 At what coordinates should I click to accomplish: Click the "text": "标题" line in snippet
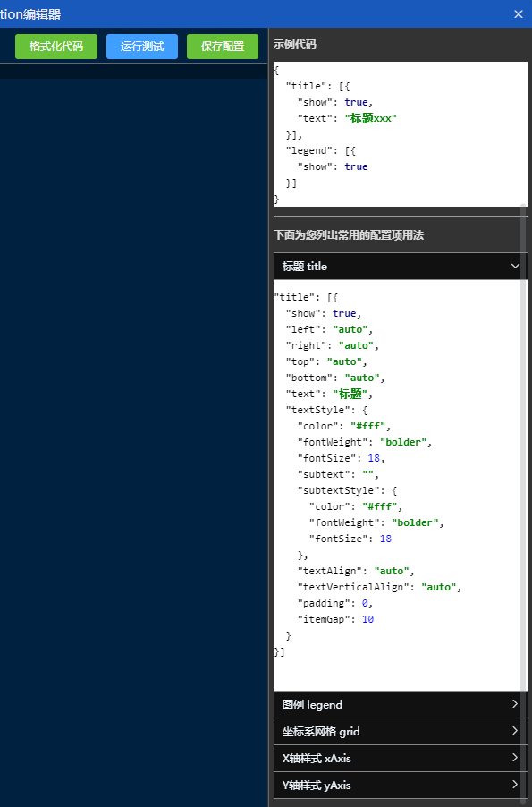click(329, 394)
